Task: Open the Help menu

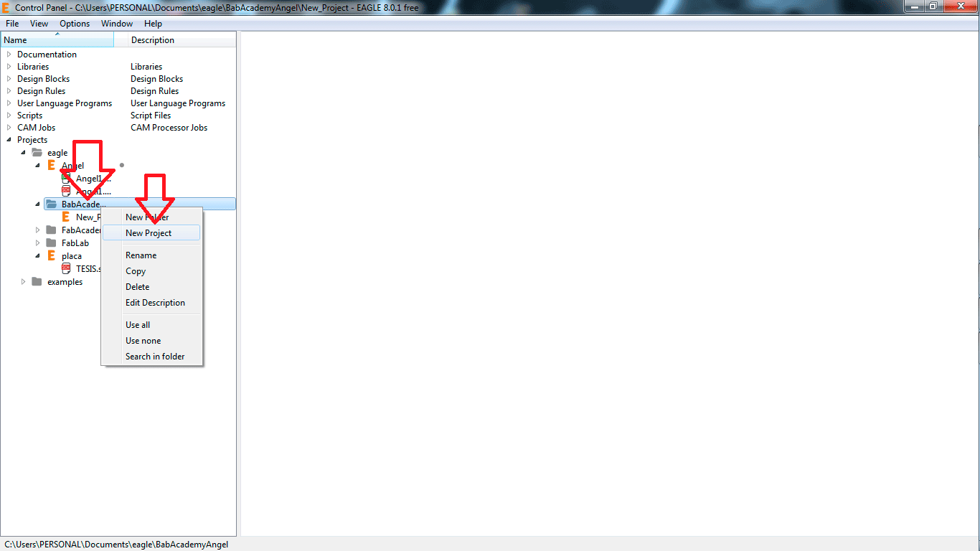Action: pos(153,24)
